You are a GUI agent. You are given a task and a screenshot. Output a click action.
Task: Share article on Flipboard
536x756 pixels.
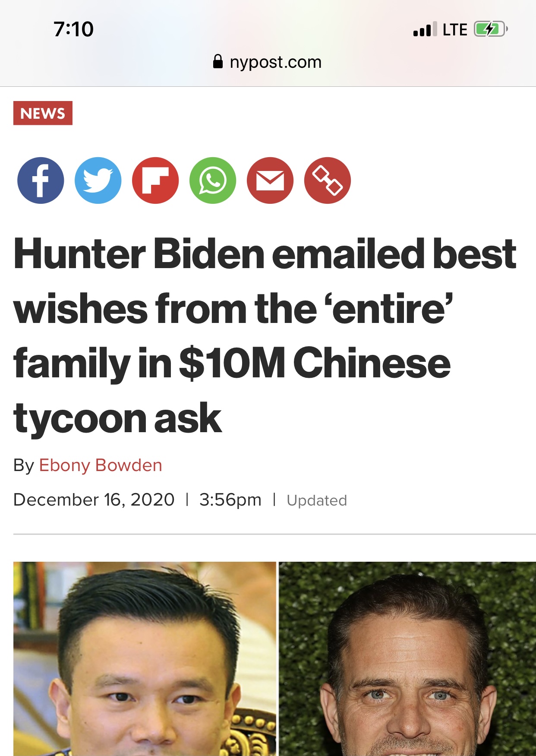click(155, 180)
